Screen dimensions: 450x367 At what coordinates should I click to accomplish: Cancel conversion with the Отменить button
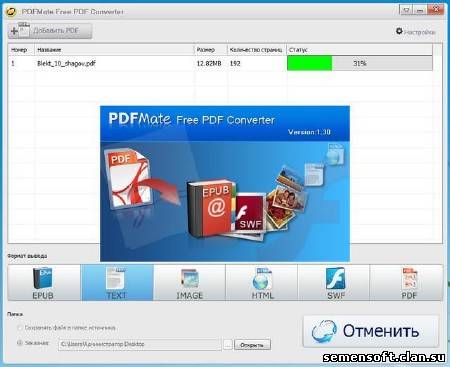tap(371, 331)
